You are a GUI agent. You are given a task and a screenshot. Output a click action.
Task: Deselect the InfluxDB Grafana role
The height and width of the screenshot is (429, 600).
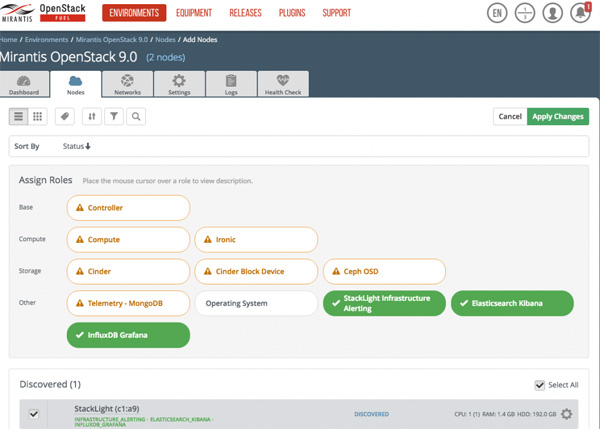point(128,335)
